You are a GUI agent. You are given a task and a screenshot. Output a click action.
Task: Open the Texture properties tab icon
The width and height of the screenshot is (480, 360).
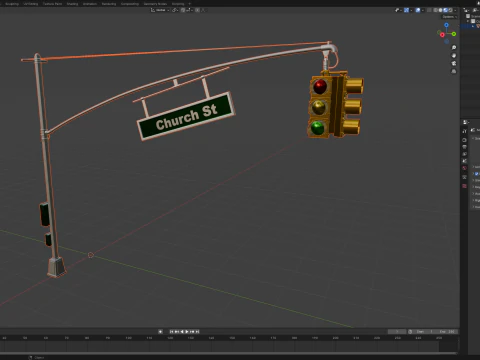tap(464, 186)
